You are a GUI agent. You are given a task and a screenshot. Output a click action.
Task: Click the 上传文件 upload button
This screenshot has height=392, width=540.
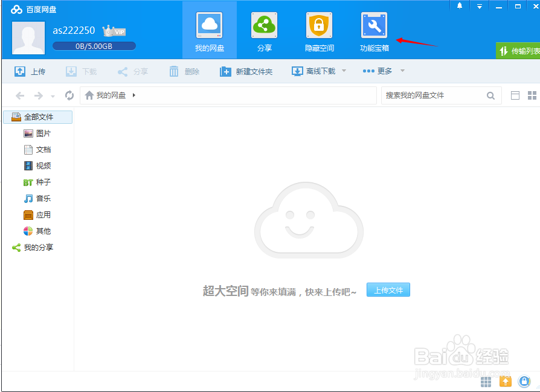click(388, 290)
